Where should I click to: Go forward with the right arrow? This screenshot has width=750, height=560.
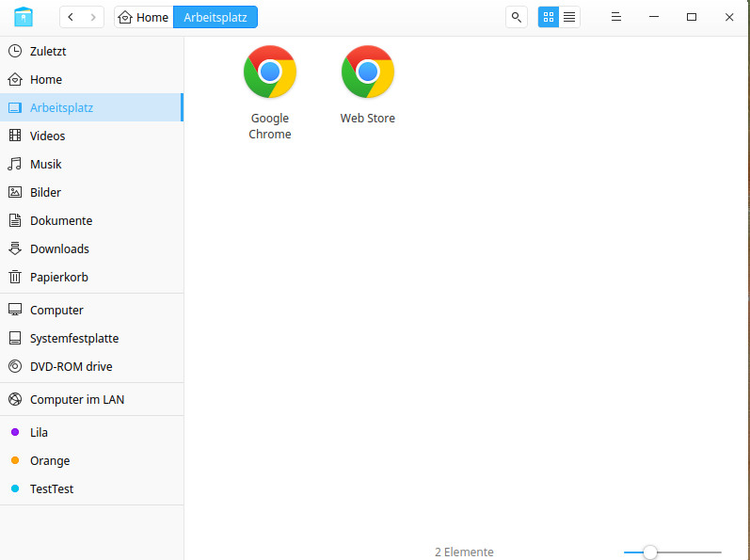click(93, 17)
